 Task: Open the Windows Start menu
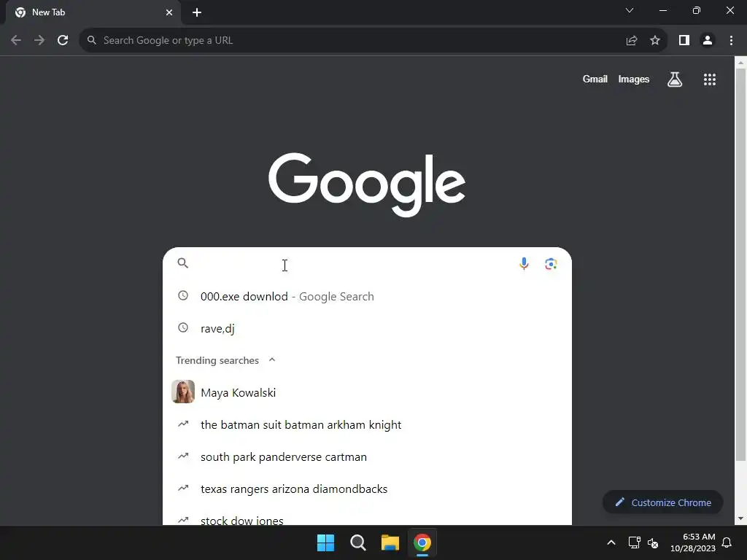click(x=326, y=542)
